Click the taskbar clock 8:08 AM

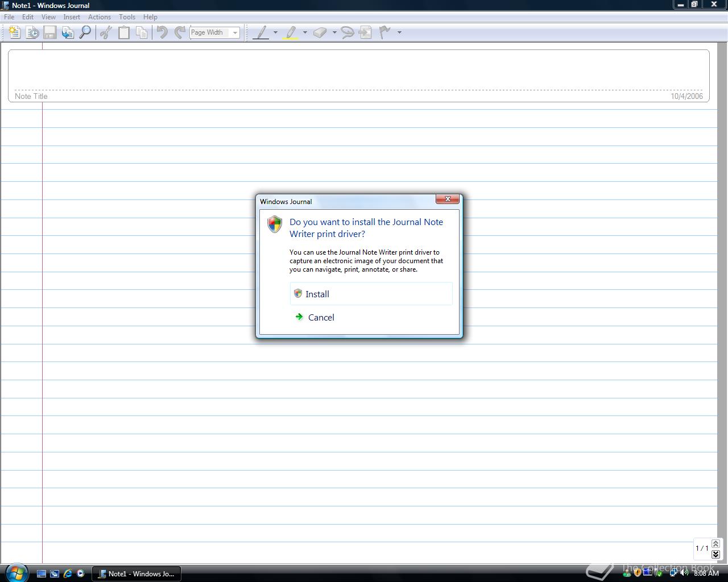(706, 573)
